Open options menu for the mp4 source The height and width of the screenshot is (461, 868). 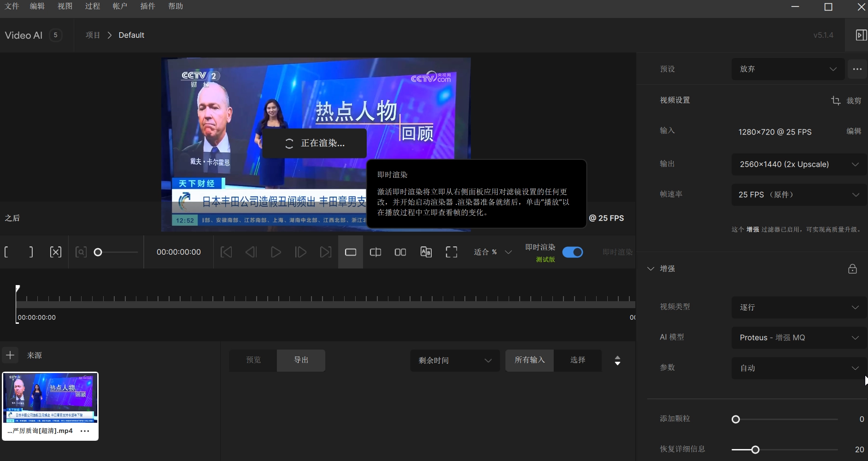[x=85, y=431]
